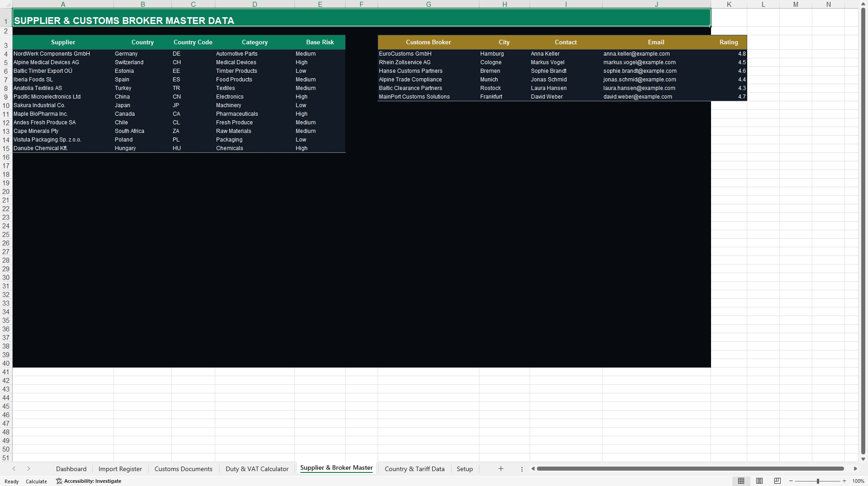Click the Supplier header cell
The image size is (868, 486).
coord(63,42)
